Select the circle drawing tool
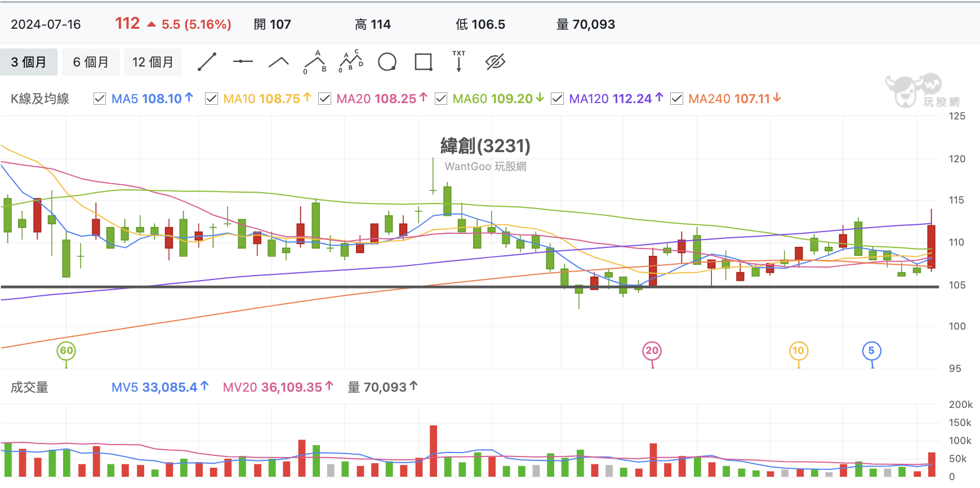The image size is (980, 488). tap(387, 62)
